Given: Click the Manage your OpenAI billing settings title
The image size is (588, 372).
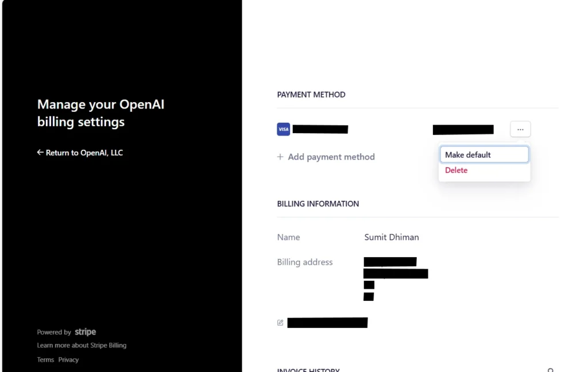Looking at the screenshot, I should 101,113.
